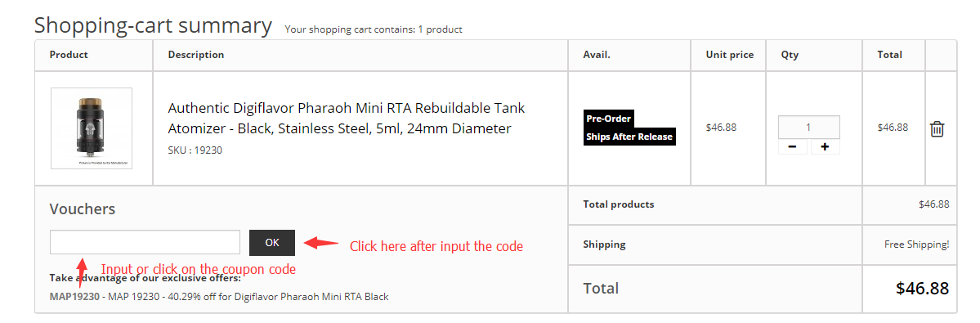
Task: Click the Pre-Order availability badge
Action: coord(609,118)
